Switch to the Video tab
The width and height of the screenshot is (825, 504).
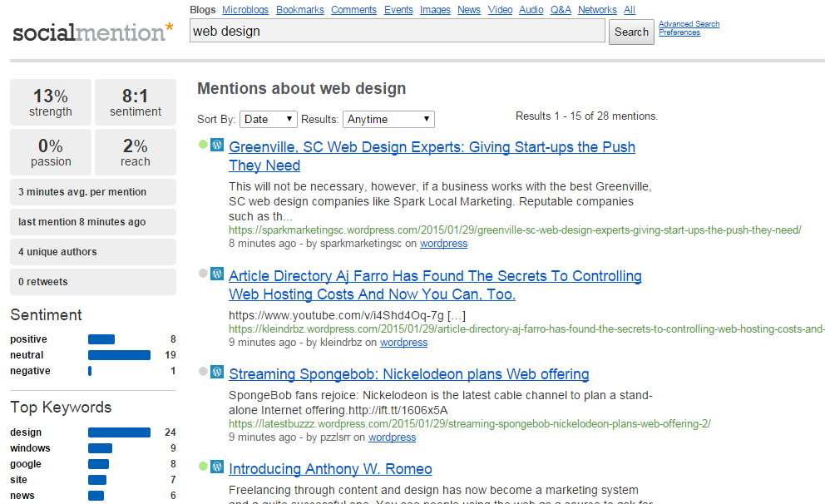click(500, 9)
